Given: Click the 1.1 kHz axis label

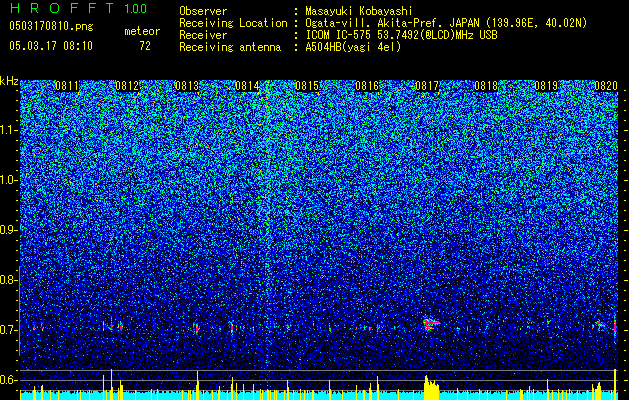Looking at the screenshot, I should (x=8, y=130).
